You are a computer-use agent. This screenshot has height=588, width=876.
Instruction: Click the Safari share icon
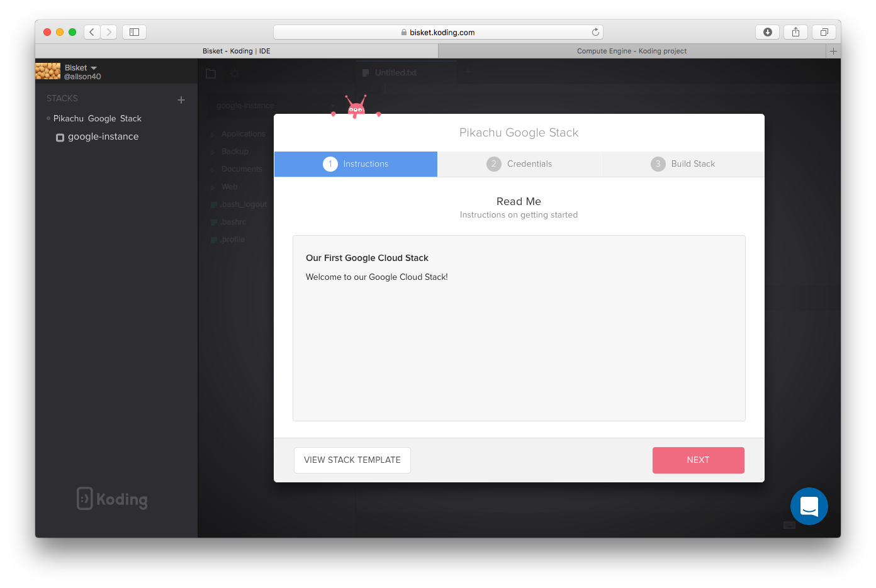tap(795, 32)
